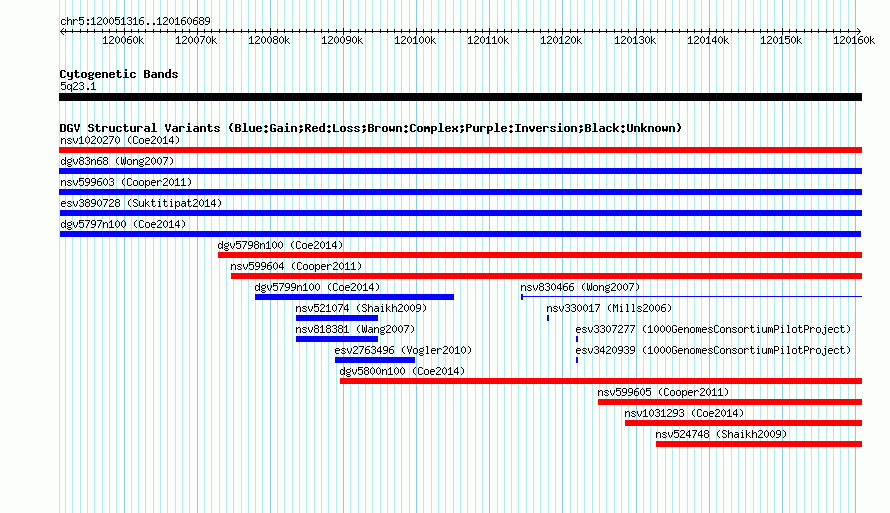Select esv3890728 (Suktitipat2014) label
Image resolution: width=890 pixels, height=513 pixels.
click(x=141, y=203)
